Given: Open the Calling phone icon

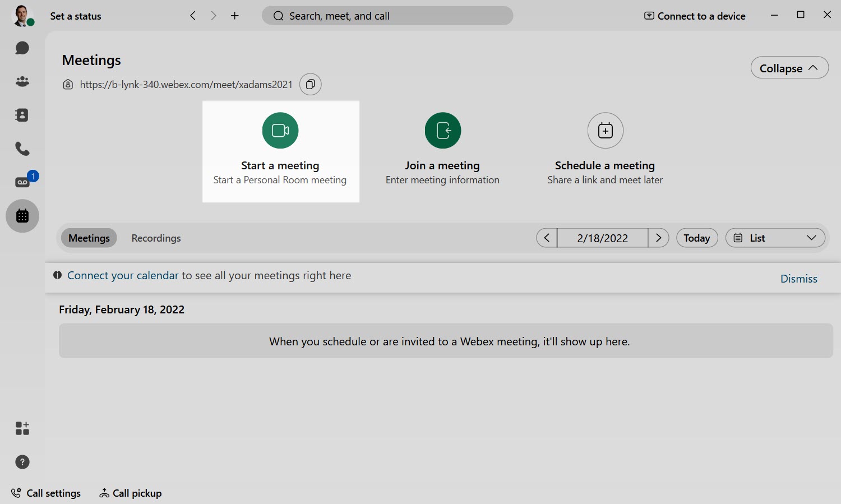Looking at the screenshot, I should [22, 149].
